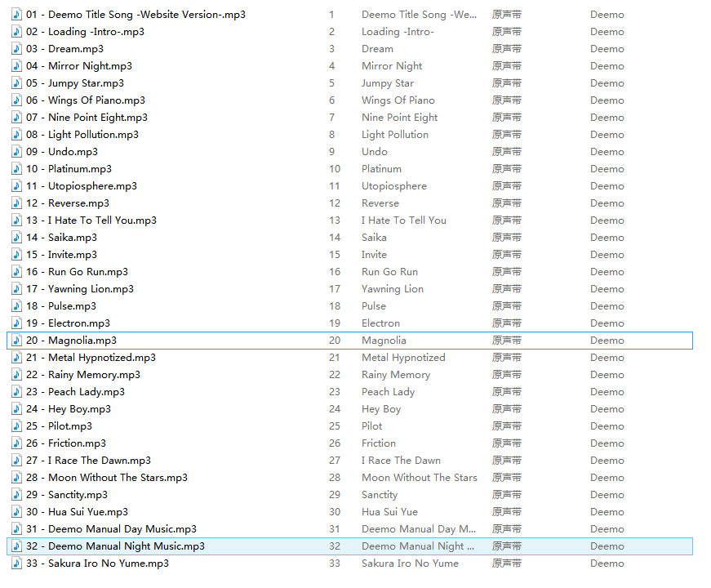This screenshot has width=711, height=588.
Task: Click file name 29 - Sanctity.mp3
Action: 67,495
